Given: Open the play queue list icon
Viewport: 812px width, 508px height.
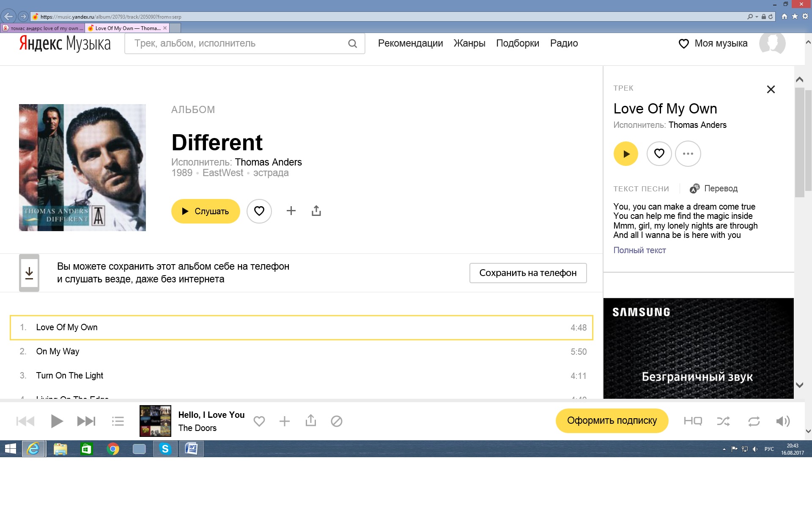Looking at the screenshot, I should point(118,421).
